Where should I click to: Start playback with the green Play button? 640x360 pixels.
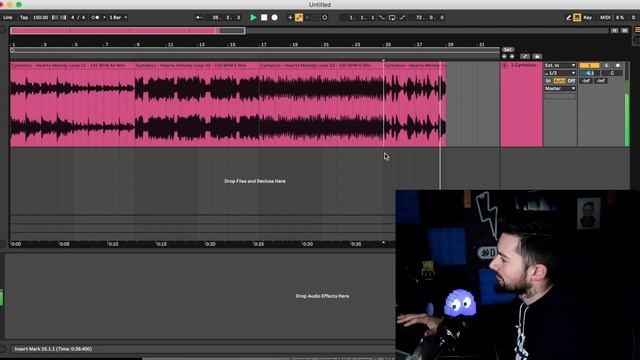pos(253,18)
